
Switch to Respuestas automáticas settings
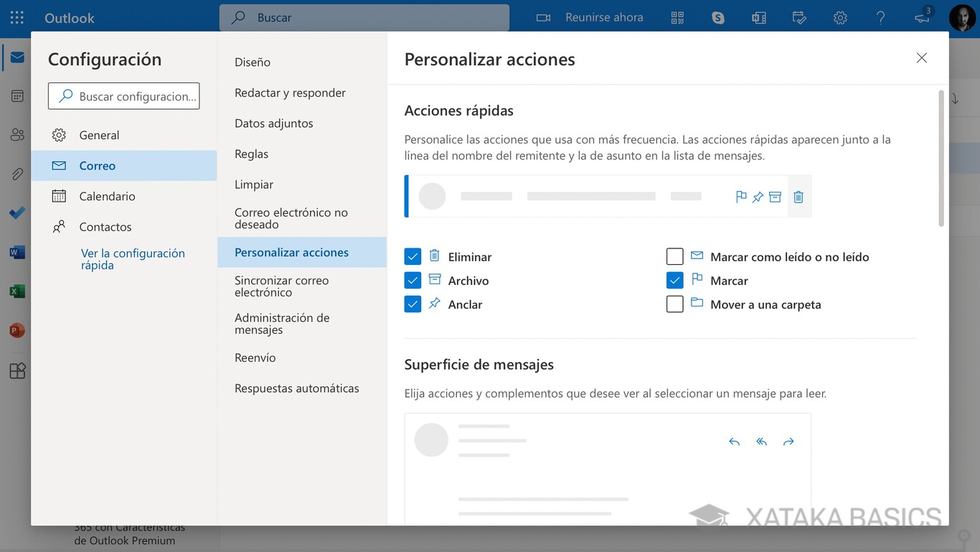pos(296,388)
